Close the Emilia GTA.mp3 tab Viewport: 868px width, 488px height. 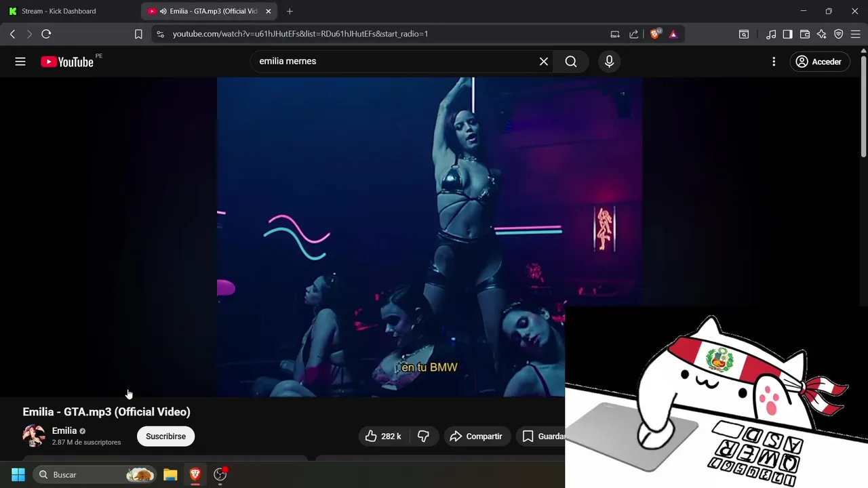[268, 12]
